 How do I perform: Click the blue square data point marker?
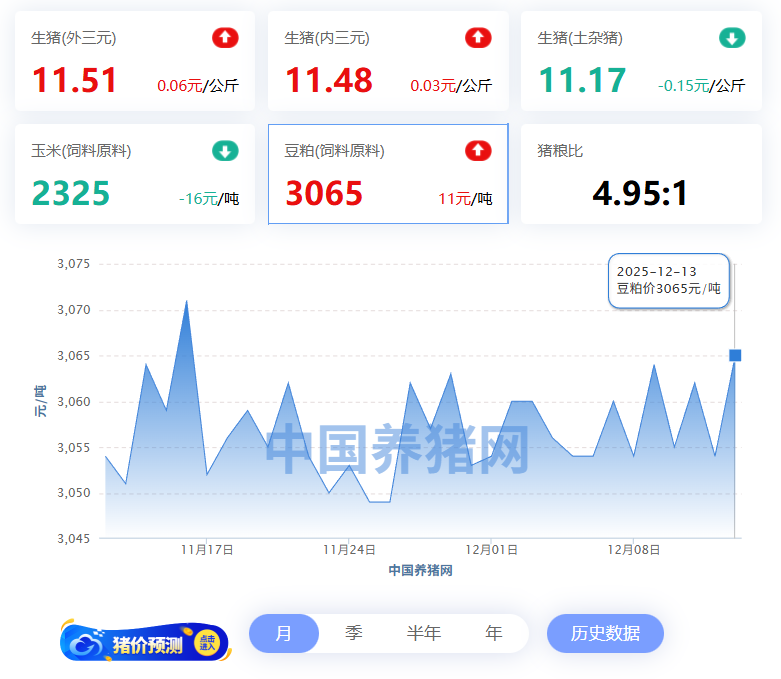click(735, 355)
